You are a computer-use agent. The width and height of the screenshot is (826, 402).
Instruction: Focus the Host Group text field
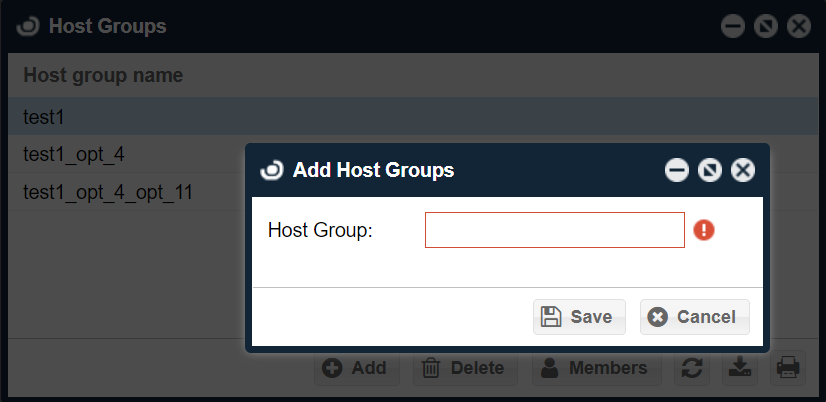(554, 230)
